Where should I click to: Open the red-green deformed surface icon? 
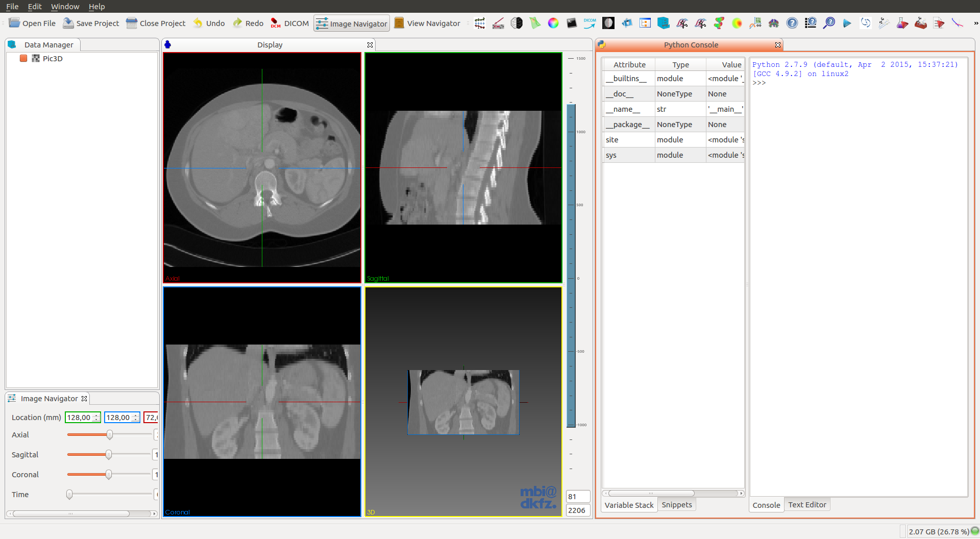coord(719,23)
